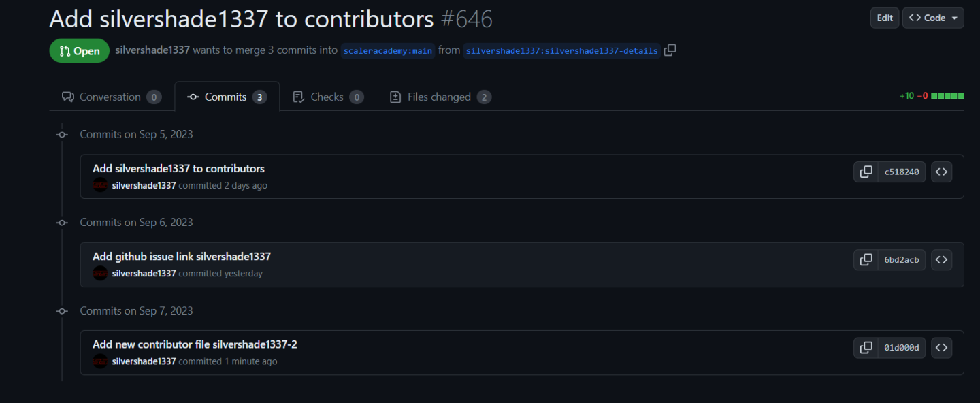Expand the Code dropdown

click(933, 18)
